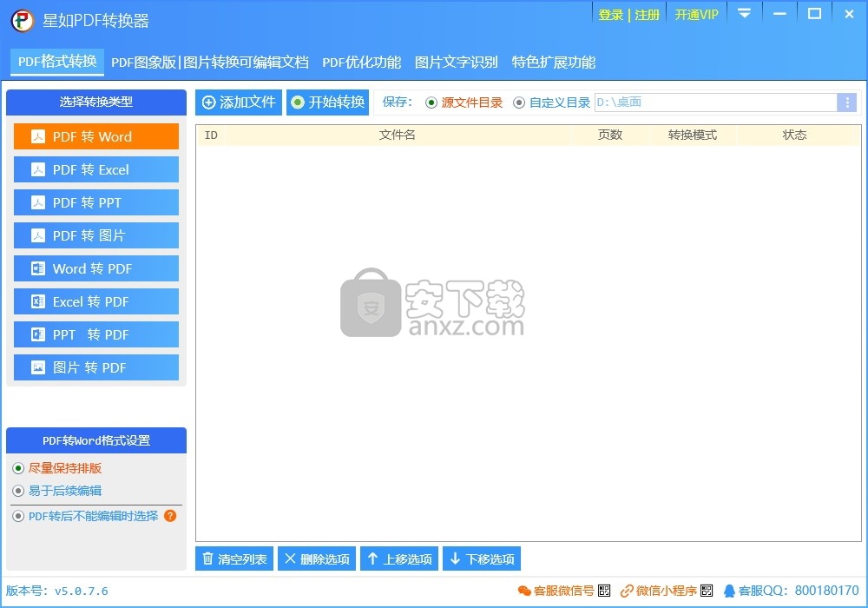This screenshot has height=608, width=868.
Task: Select the PDF转后不能编辑时选择 radio option
Action: click(x=18, y=516)
